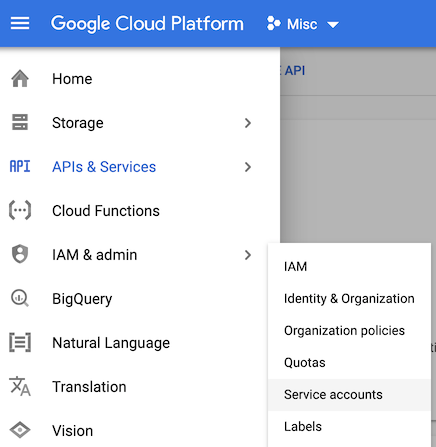The image size is (436, 447).
Task: Open the Misc project selector dropdown arrow
Action: pos(333,24)
